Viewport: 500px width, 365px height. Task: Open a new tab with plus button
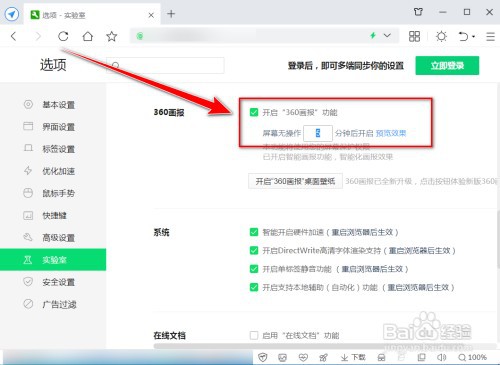[171, 14]
